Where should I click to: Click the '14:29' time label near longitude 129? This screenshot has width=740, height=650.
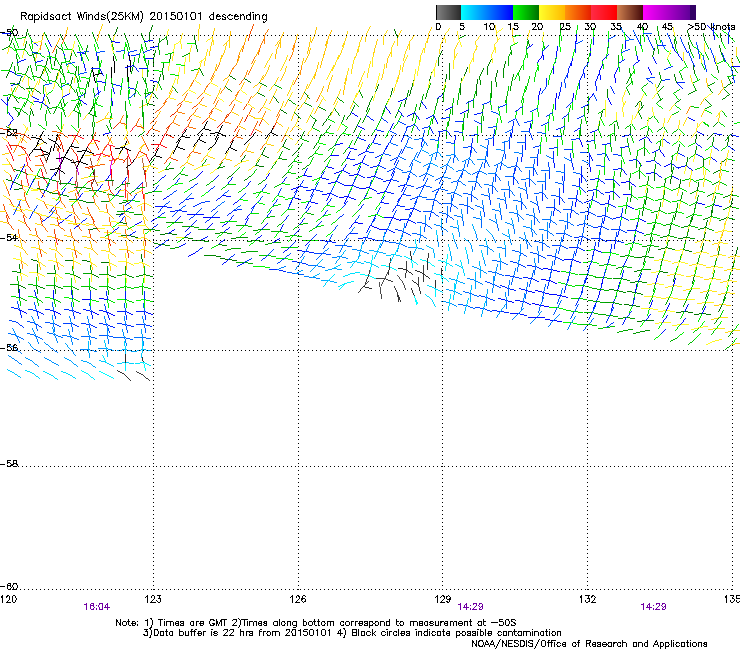tap(470, 607)
